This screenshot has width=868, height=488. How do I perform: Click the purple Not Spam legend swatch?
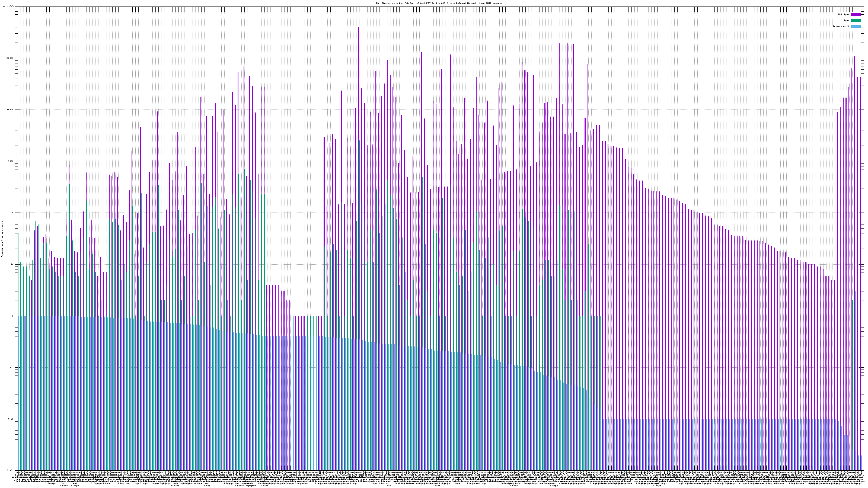[x=856, y=14]
